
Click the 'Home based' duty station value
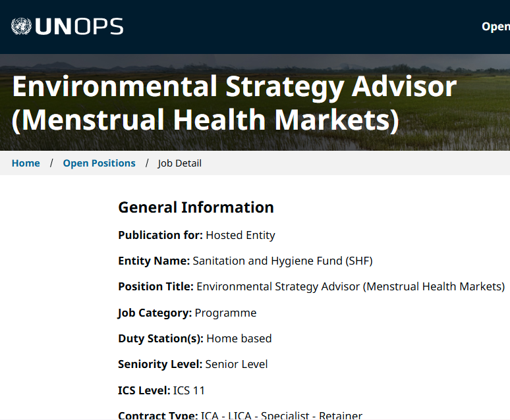239,338
